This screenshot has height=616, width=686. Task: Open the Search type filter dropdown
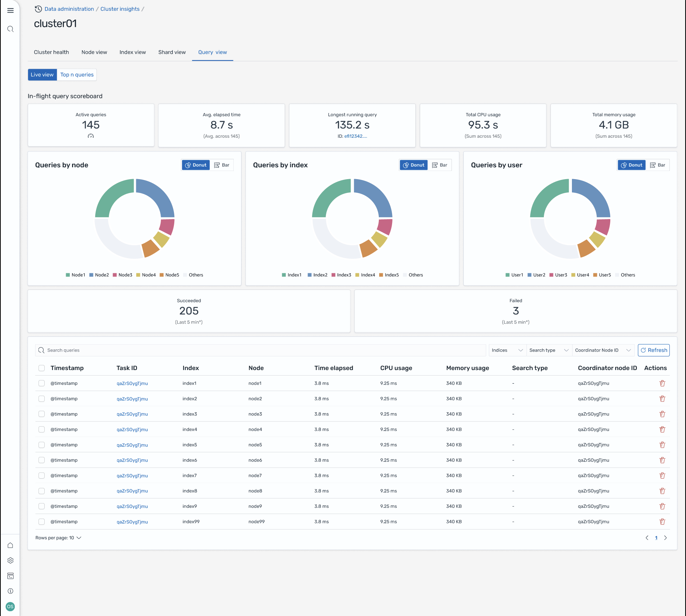(x=548, y=350)
